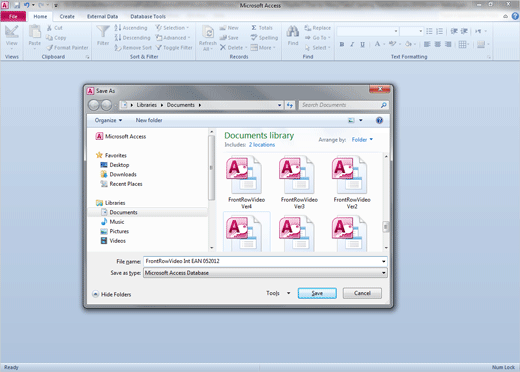
Task: Click Favorites star heading
Action: 111,155
